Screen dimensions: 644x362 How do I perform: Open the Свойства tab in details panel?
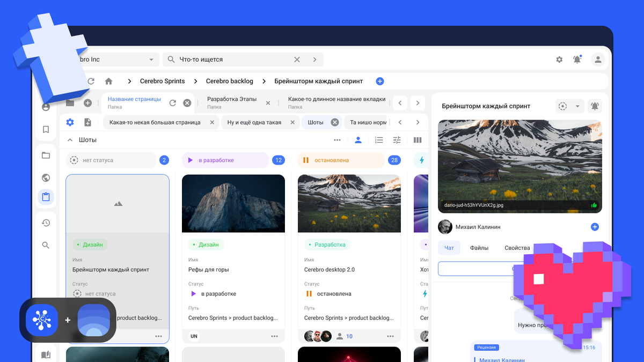pos(517,248)
